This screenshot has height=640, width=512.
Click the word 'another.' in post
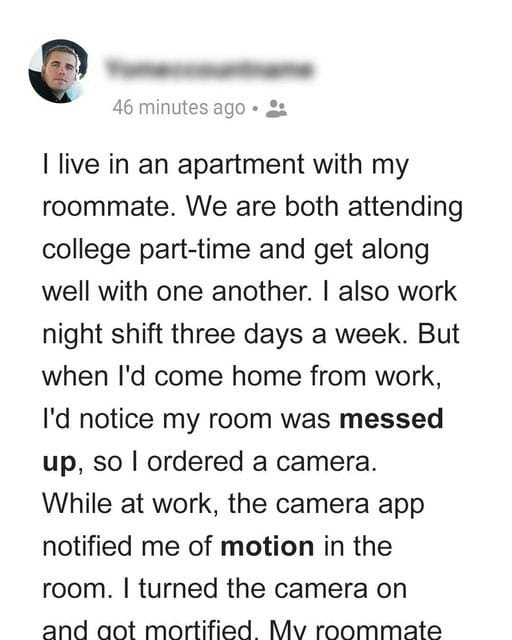(x=261, y=292)
